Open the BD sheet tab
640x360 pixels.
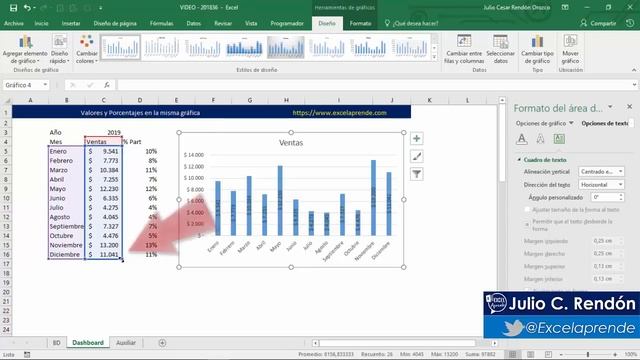pyautogui.click(x=56, y=343)
